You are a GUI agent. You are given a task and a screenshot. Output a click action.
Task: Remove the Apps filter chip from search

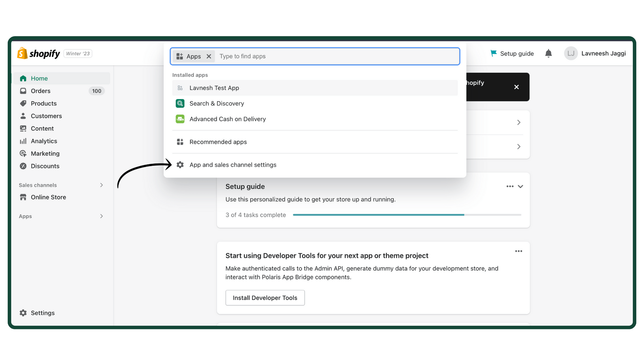209,56
